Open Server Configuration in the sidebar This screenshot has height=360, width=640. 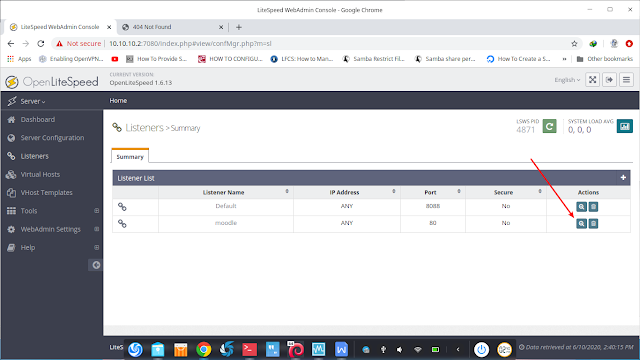point(51,138)
